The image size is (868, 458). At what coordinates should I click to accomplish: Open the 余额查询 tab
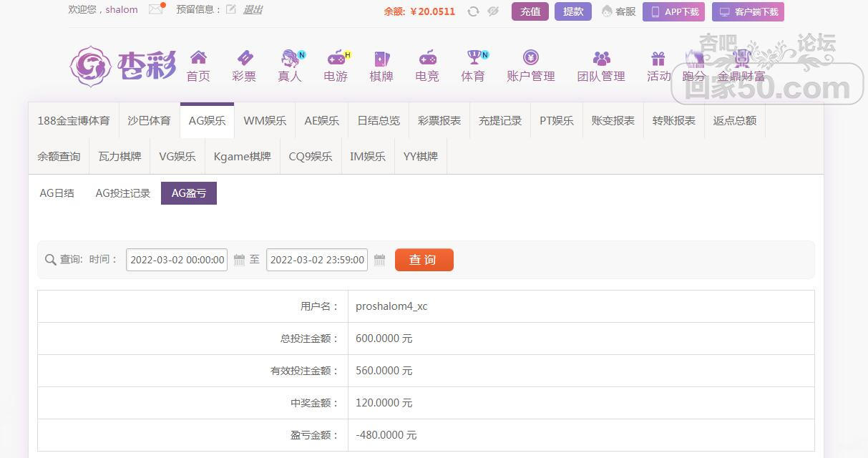tap(59, 157)
